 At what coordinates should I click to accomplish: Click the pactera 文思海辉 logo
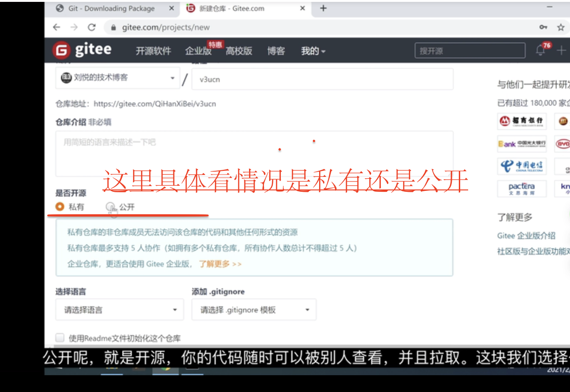(521, 189)
